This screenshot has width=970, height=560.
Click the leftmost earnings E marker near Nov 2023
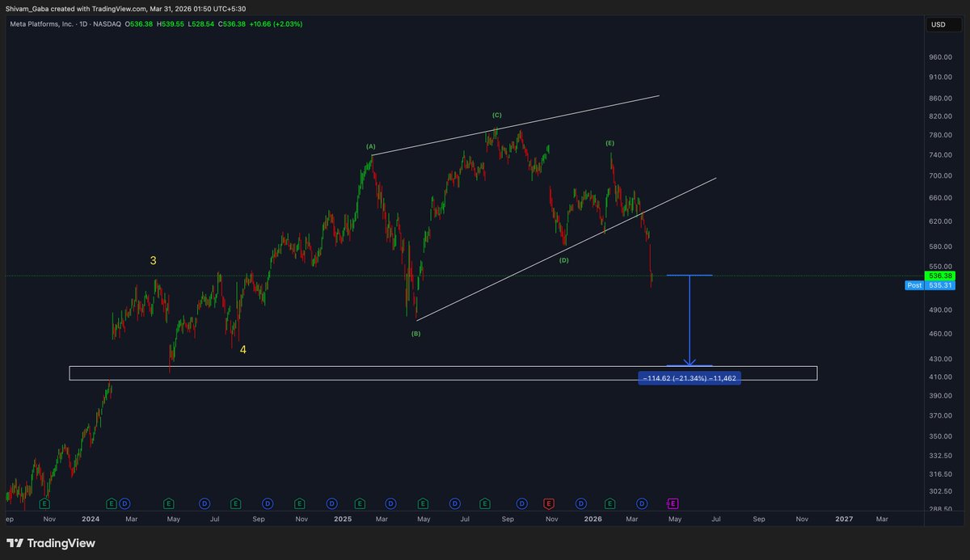(44, 503)
